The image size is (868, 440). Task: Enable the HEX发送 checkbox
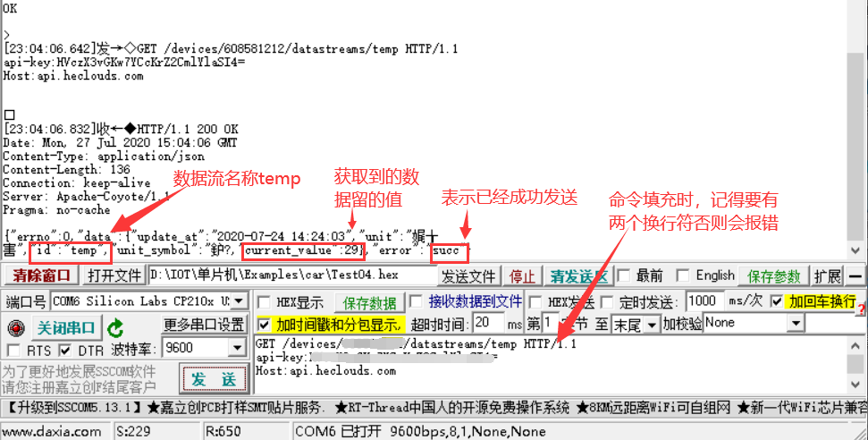coord(535,302)
